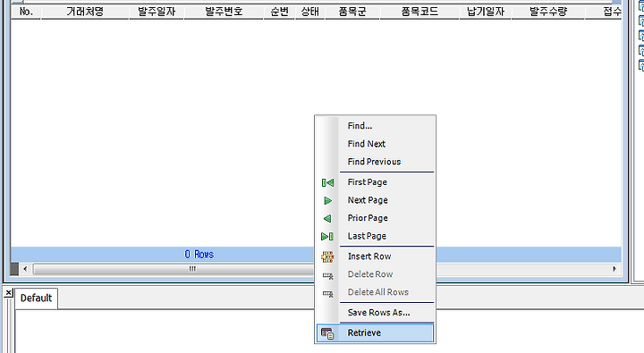644x353 pixels.
Task: Click the 품목군 column header
Action: 352,12
